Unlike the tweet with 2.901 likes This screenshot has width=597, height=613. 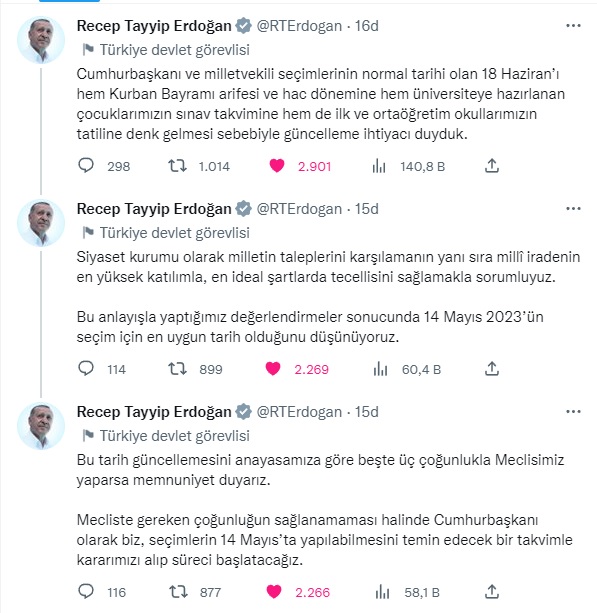pyautogui.click(x=277, y=166)
